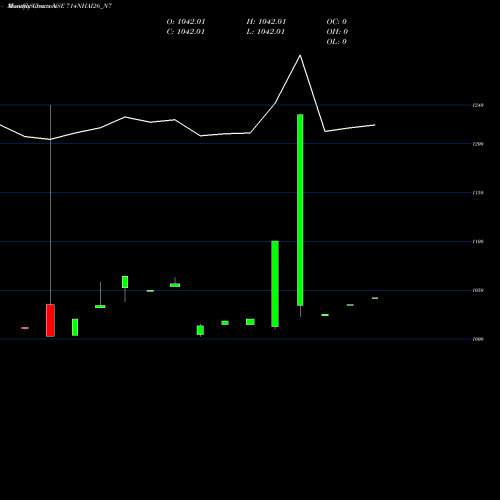Click the 1109 price axis label

(x=478, y=241)
